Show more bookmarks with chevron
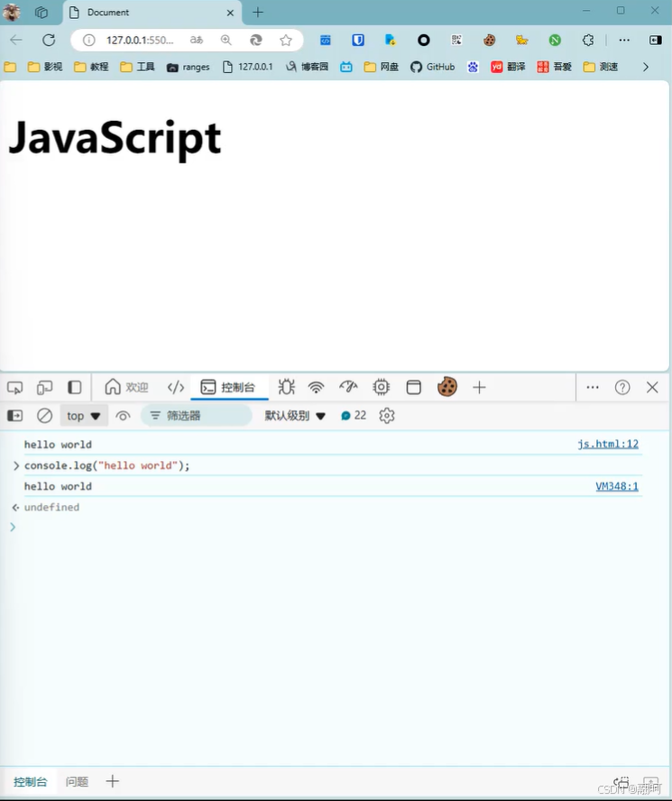 (x=646, y=67)
